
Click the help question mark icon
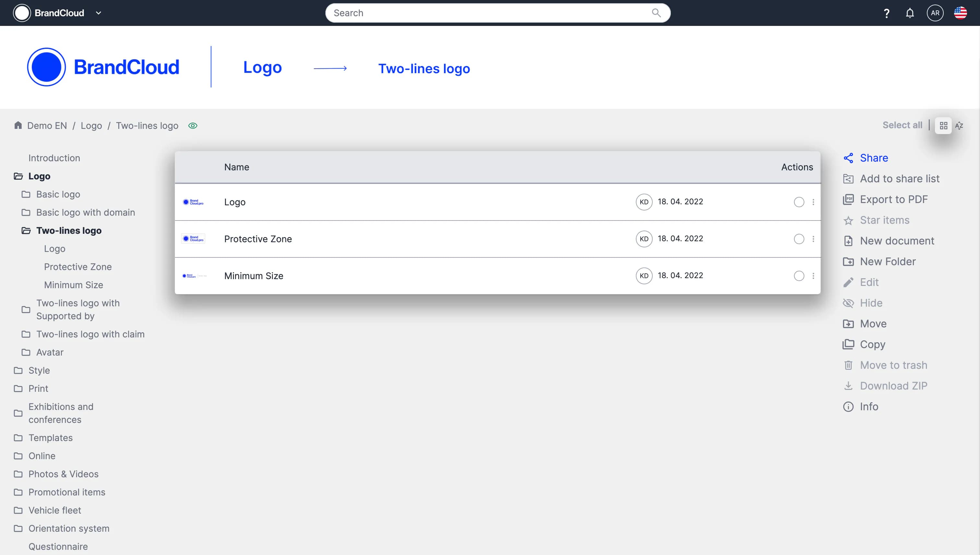coord(887,13)
